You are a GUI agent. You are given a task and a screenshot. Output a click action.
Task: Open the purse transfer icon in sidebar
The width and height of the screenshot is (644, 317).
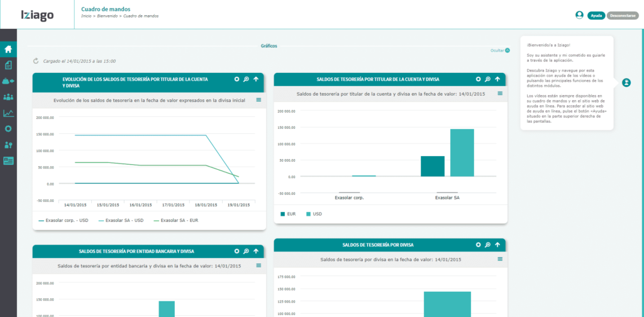tap(8, 81)
